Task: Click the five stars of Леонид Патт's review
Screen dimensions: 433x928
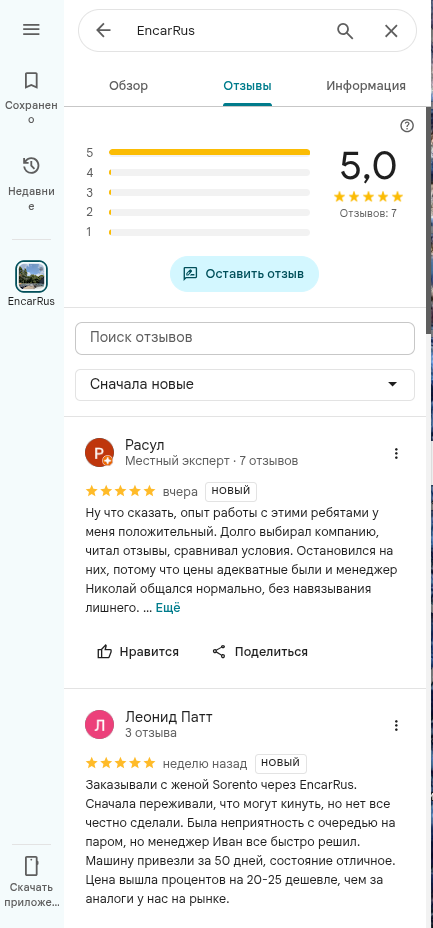Action: 121,763
